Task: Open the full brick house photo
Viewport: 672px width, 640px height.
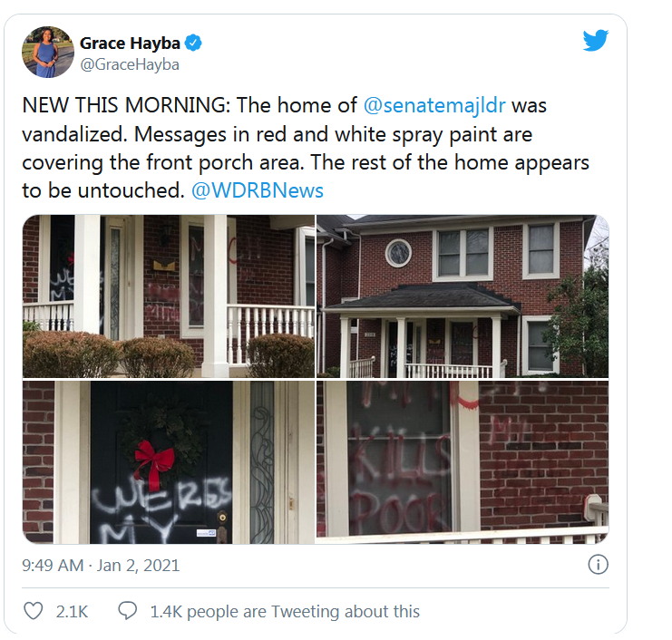Action: point(463,296)
